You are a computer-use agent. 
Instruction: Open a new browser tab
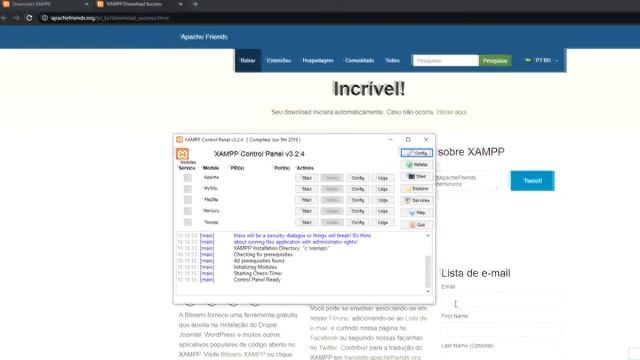[196, 4]
